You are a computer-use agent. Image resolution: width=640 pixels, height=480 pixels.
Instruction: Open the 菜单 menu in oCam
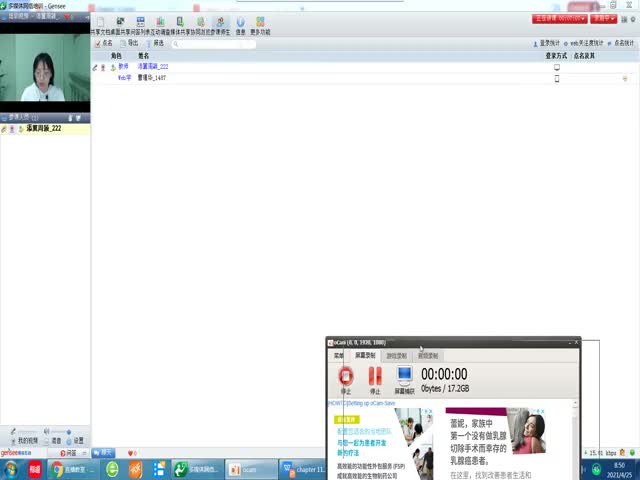coord(339,355)
